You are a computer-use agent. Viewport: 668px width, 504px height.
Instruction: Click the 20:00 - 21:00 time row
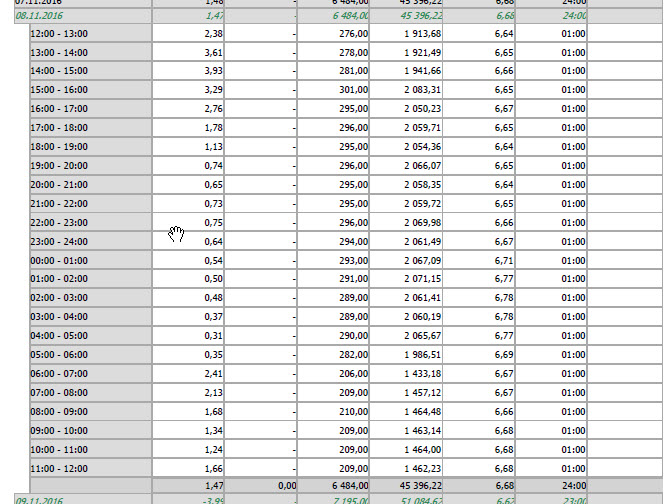coord(346,185)
